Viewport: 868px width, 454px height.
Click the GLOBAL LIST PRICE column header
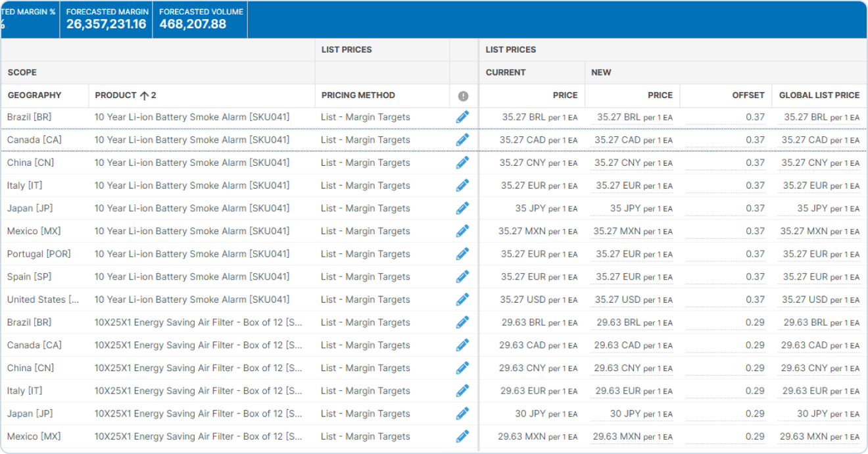pyautogui.click(x=819, y=95)
